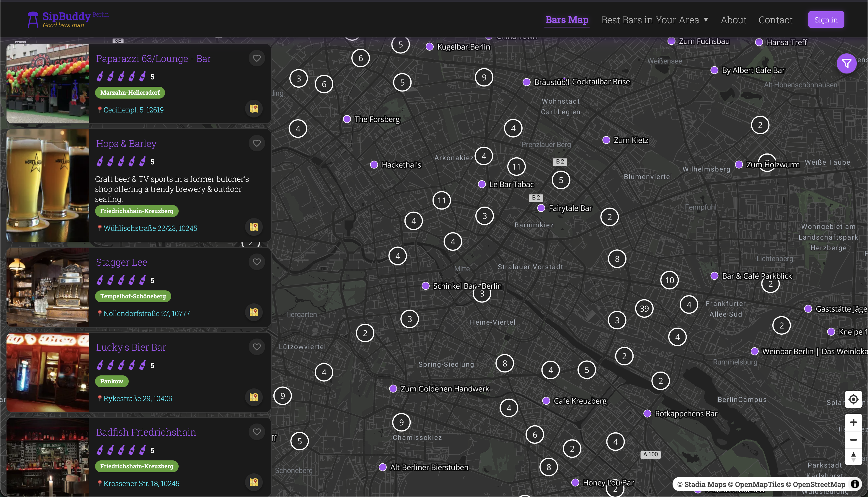Open map directions for Stagger Lee
This screenshot has height=497, width=868.
click(x=254, y=312)
